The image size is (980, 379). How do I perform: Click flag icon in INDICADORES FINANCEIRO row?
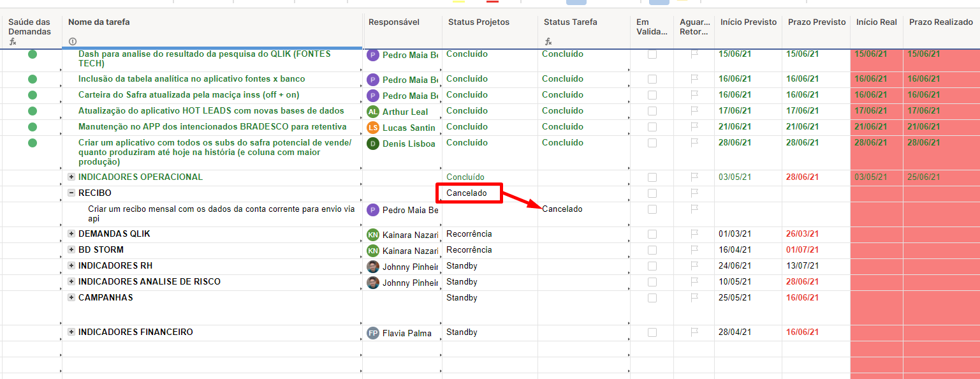(x=694, y=332)
